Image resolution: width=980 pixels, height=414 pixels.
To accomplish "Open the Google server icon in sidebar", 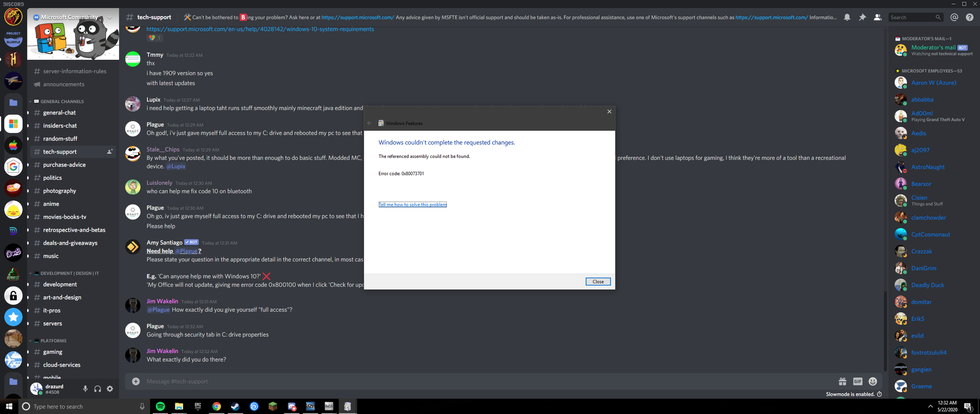I will (13, 167).
